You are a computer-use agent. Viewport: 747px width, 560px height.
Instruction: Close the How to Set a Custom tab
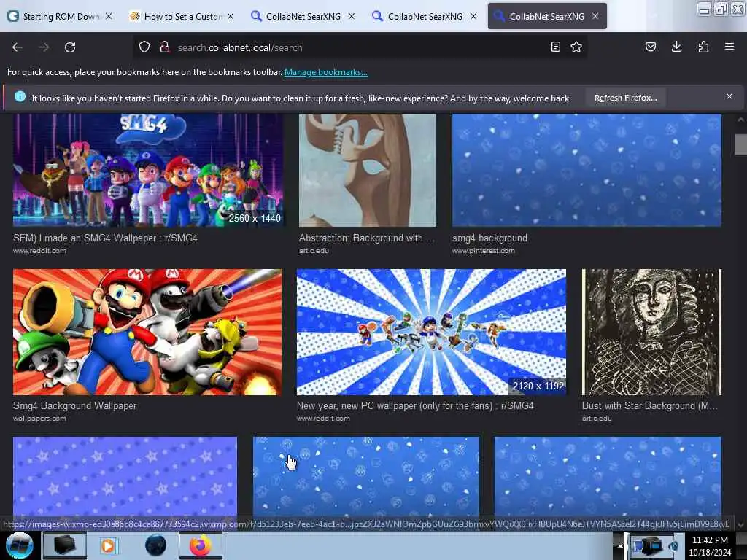click(x=231, y=16)
